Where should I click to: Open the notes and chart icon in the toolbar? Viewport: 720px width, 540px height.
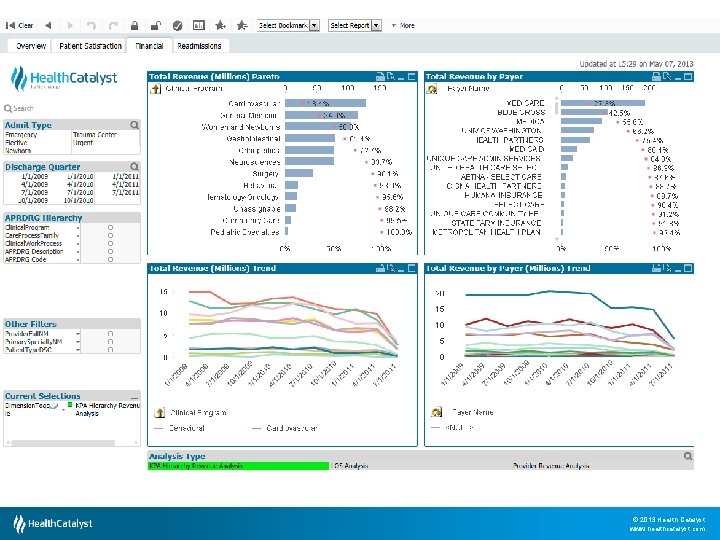199,25
